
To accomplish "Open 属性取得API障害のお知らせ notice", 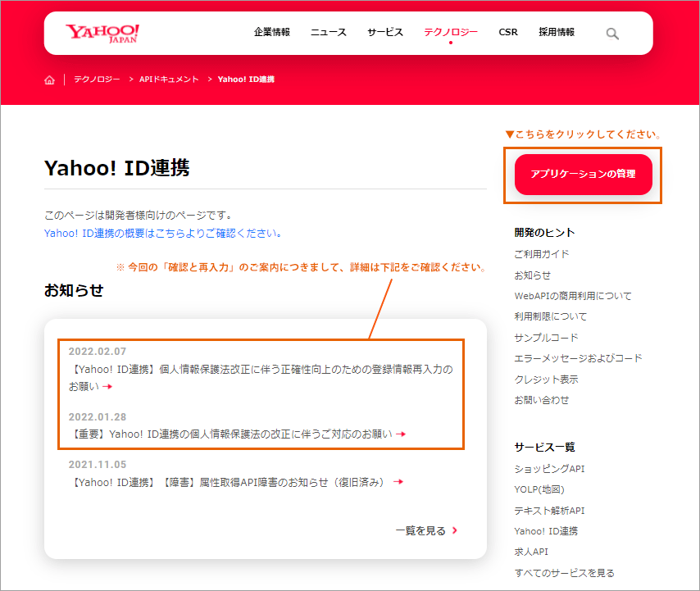I will [x=228, y=482].
